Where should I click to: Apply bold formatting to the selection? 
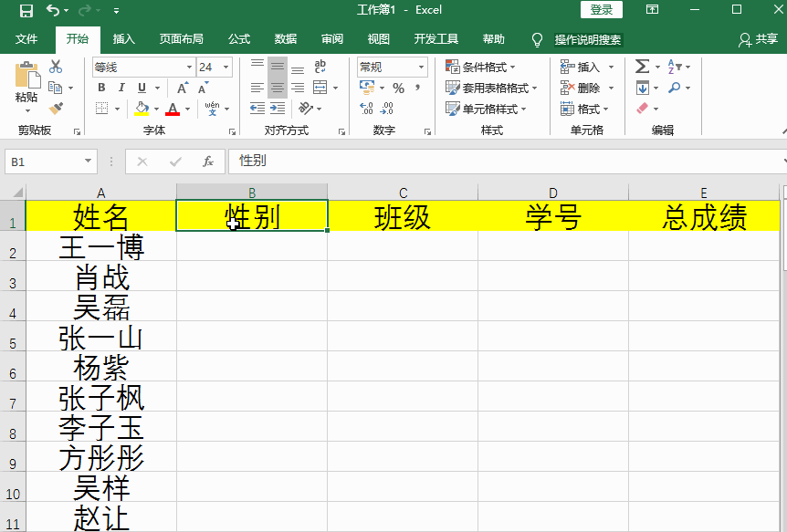pyautogui.click(x=101, y=88)
